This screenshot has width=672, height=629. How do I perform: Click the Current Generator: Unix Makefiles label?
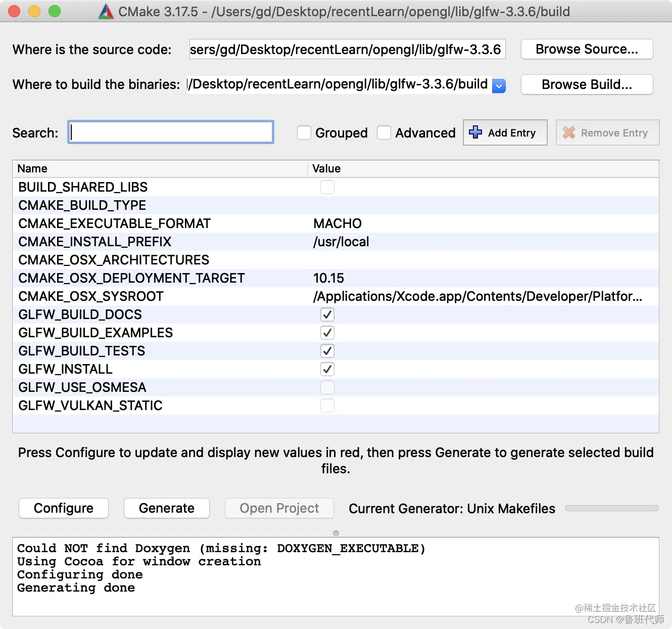click(x=452, y=508)
